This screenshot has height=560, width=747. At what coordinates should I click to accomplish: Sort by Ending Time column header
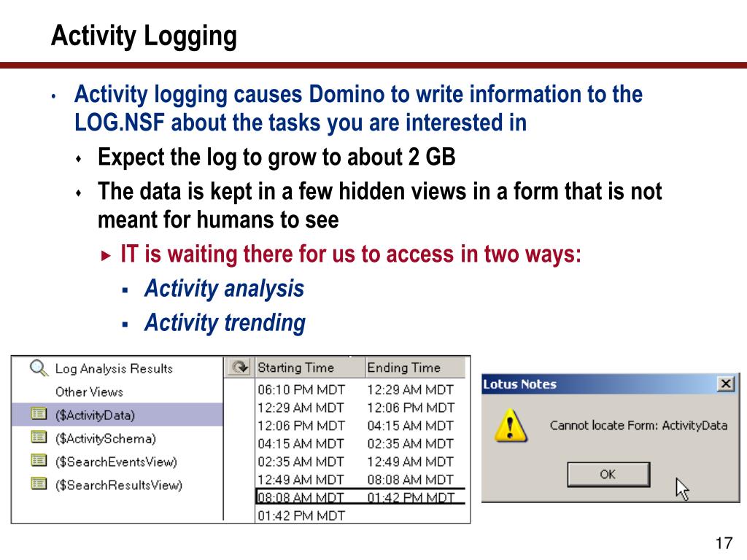click(x=415, y=367)
